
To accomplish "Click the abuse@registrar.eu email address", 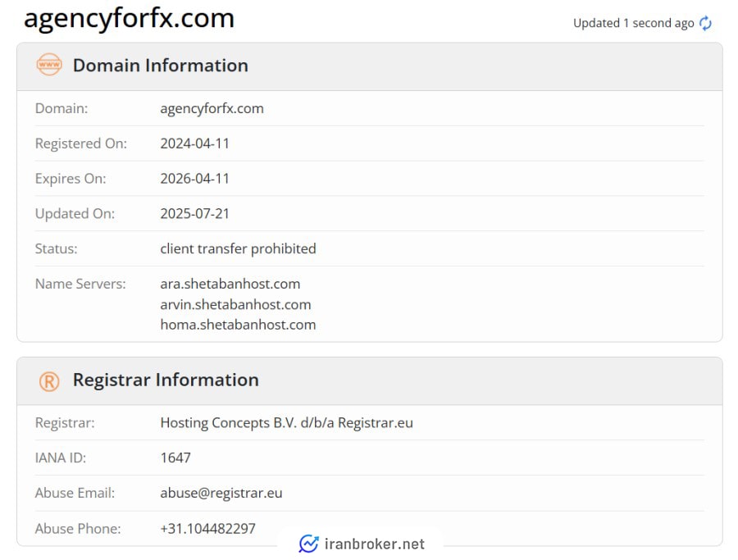I will pos(221,493).
